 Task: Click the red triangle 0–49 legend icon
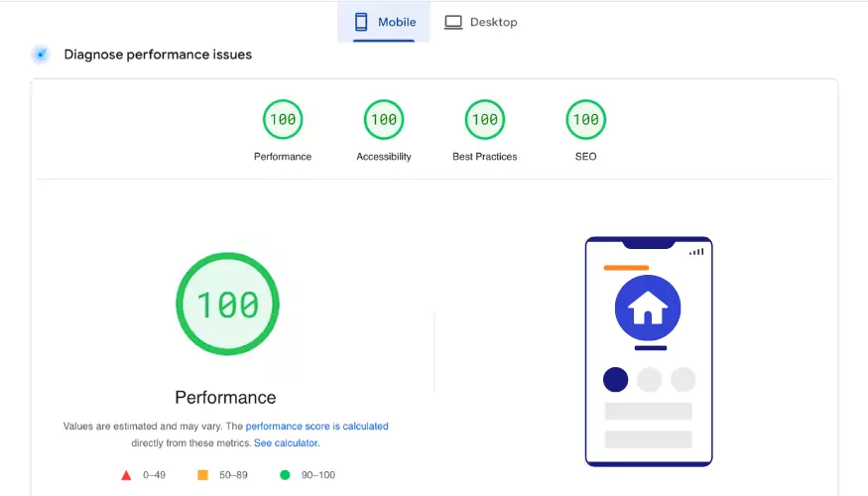click(126, 475)
